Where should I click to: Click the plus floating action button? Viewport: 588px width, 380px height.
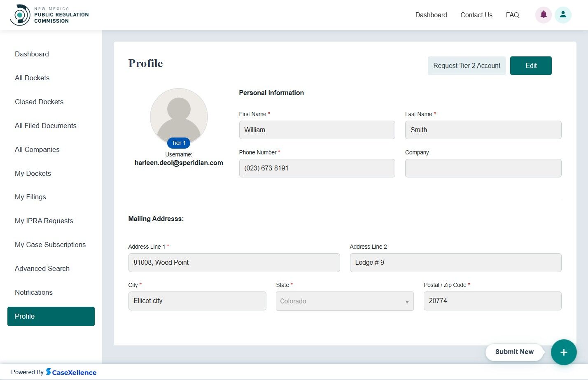coord(564,352)
